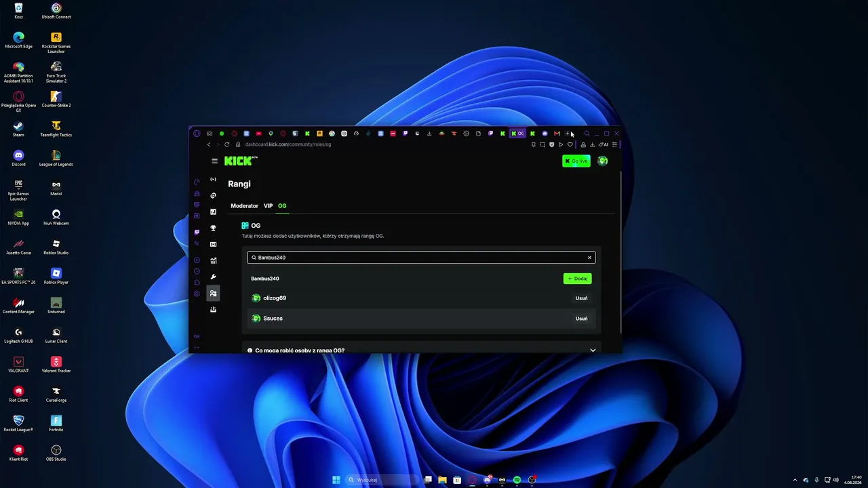
Task: Click the browser address bar URL
Action: coord(288,144)
